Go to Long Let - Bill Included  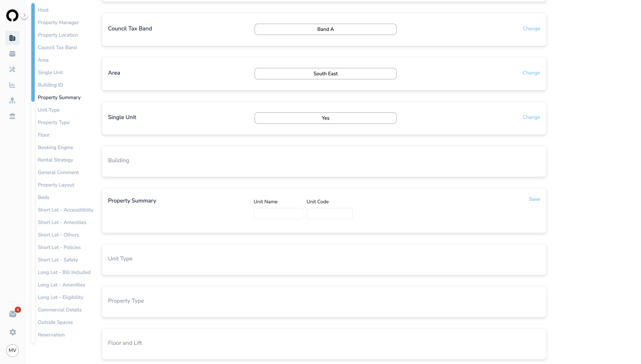click(64, 273)
